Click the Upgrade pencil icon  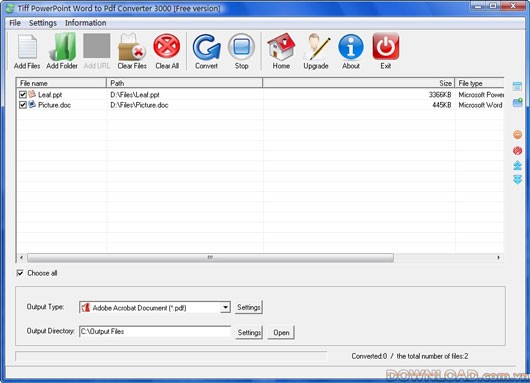click(316, 47)
